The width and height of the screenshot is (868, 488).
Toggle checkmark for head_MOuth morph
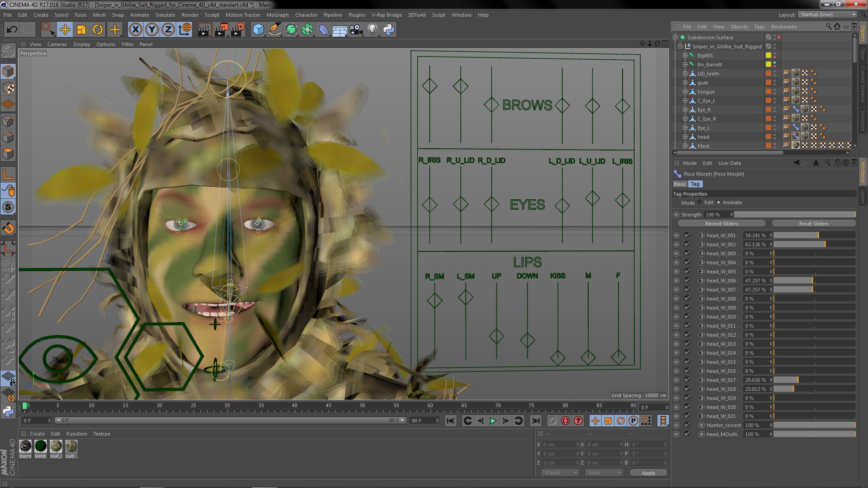pyautogui.click(x=687, y=434)
